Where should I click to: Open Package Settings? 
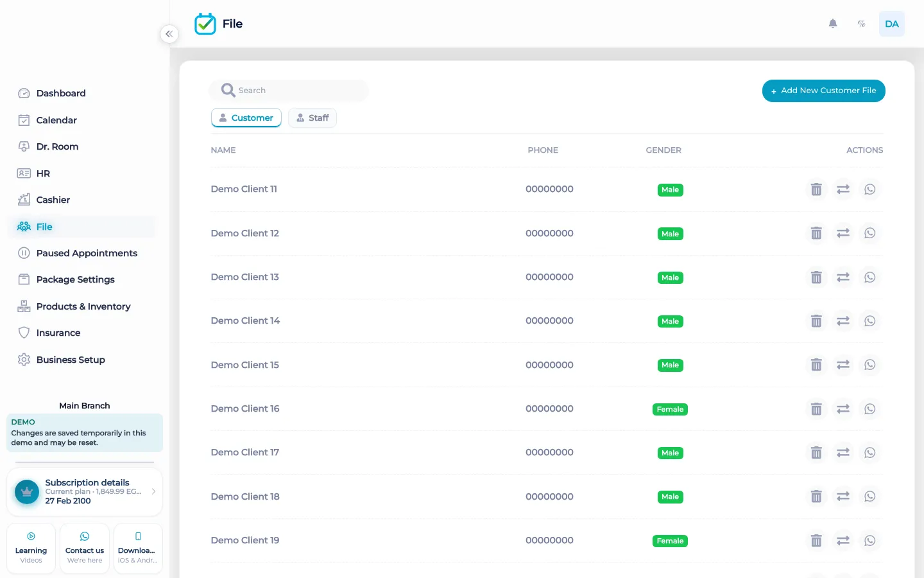81,279
